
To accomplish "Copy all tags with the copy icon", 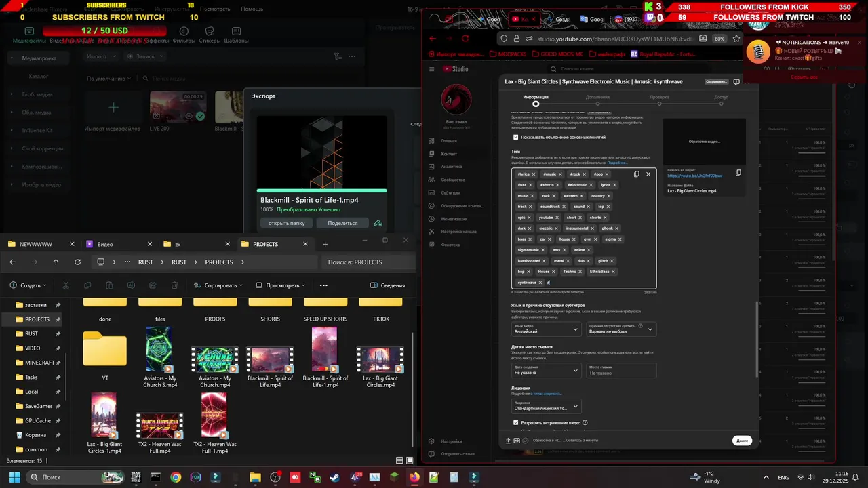I will coord(636,174).
